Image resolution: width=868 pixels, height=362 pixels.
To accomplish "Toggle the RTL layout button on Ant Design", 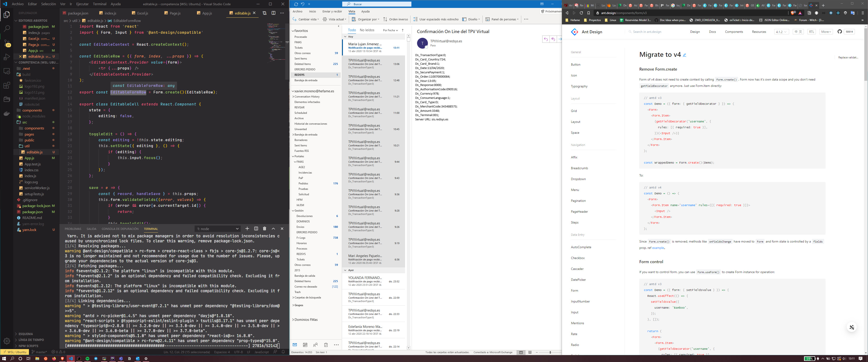I will [811, 32].
